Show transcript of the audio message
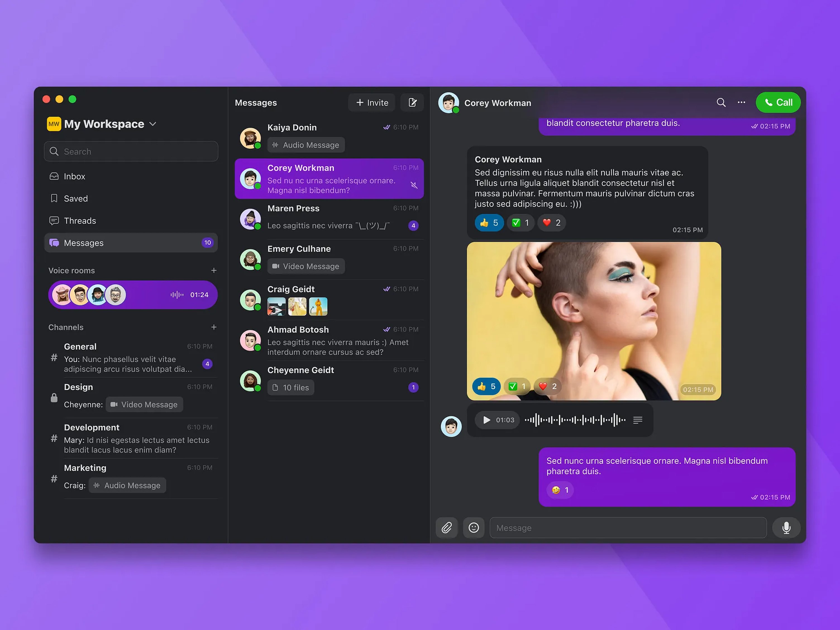Image resolution: width=840 pixels, height=630 pixels. point(638,420)
